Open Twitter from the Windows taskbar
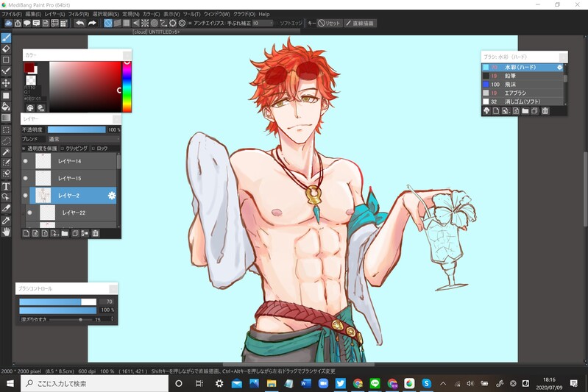The height and width of the screenshot is (392, 588). coord(341,383)
